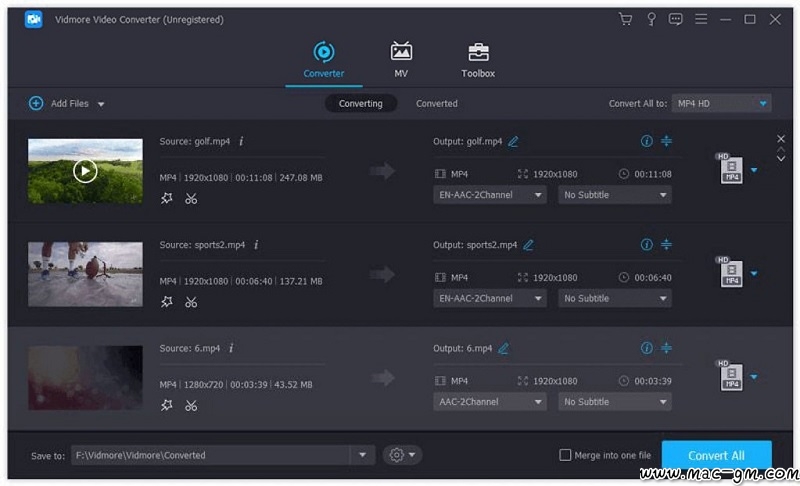Click the Add Files plus icon
Viewport: 800px width, 486px height.
point(36,104)
